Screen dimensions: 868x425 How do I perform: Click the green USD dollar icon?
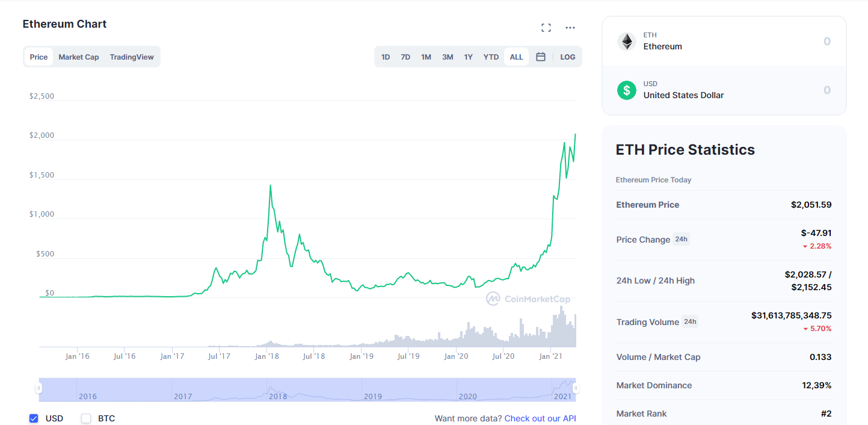point(627,90)
